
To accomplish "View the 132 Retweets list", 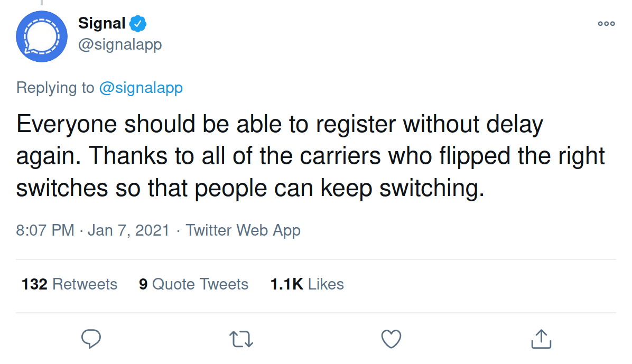I will coord(69,284).
